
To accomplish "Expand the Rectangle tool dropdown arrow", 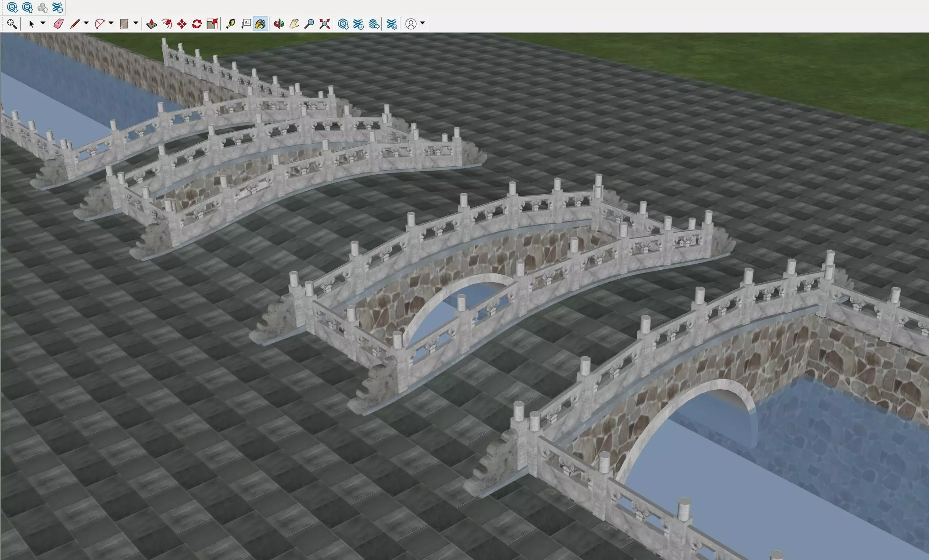I will click(x=136, y=23).
